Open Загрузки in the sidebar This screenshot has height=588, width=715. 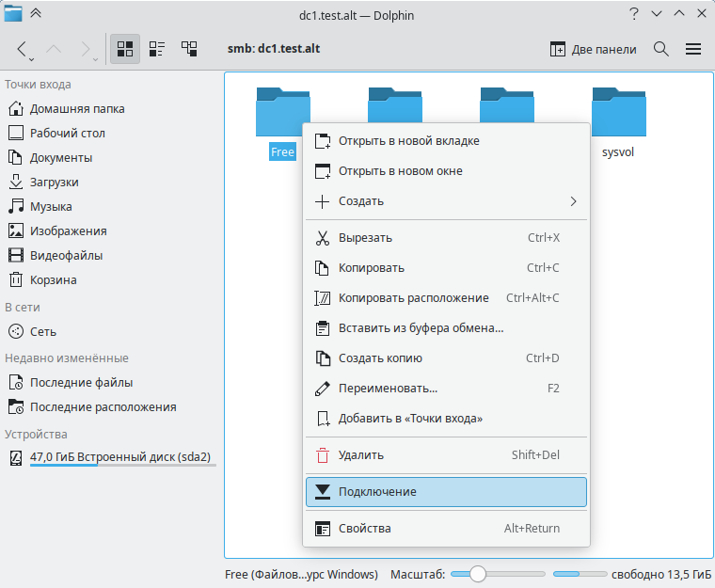point(55,182)
